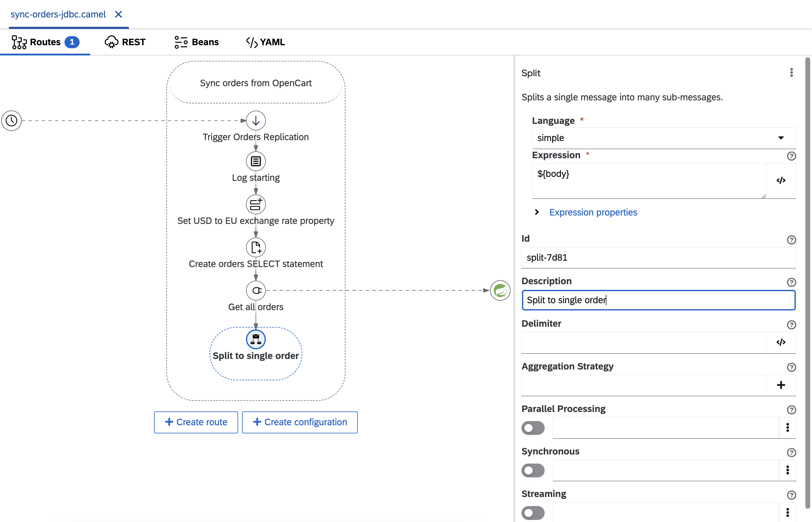Viewport: 812px width, 522px height.
Task: Show help for Parallel Processing
Action: coord(791,410)
